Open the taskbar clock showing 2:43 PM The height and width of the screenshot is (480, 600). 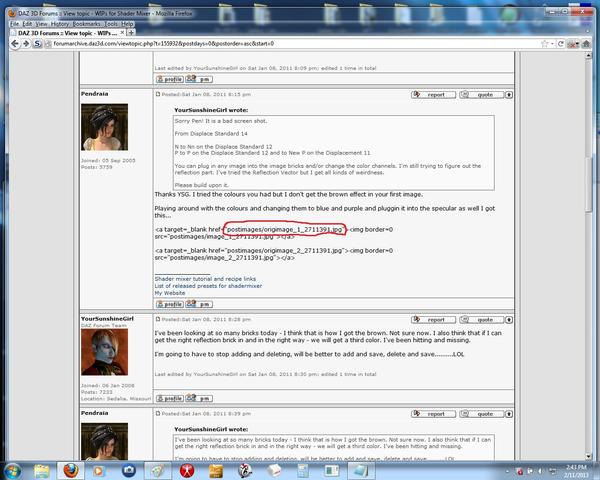(x=576, y=471)
